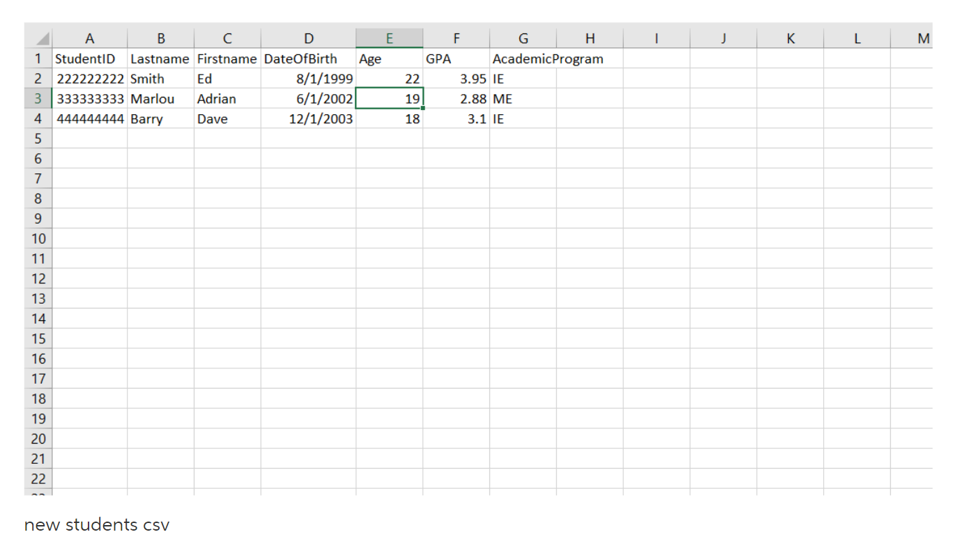Click the StudentID header cell
Image resolution: width=980 pixels, height=539 pixels.
[90, 58]
